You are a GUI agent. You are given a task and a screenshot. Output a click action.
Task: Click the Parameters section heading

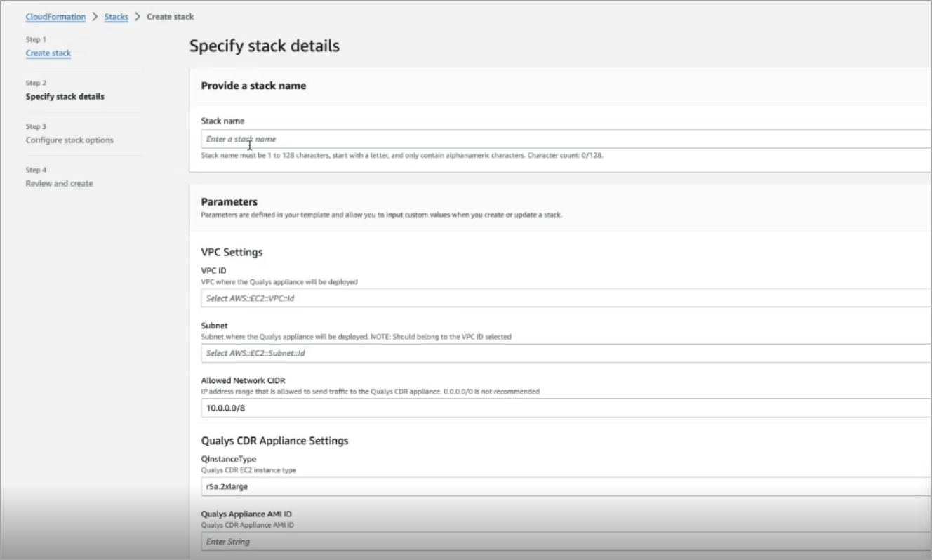(229, 202)
